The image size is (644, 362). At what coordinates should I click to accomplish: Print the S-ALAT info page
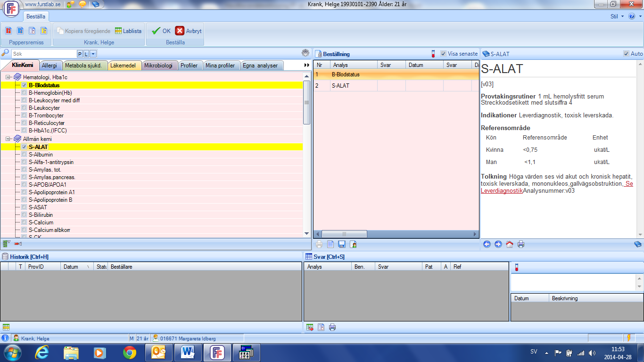[x=521, y=244]
